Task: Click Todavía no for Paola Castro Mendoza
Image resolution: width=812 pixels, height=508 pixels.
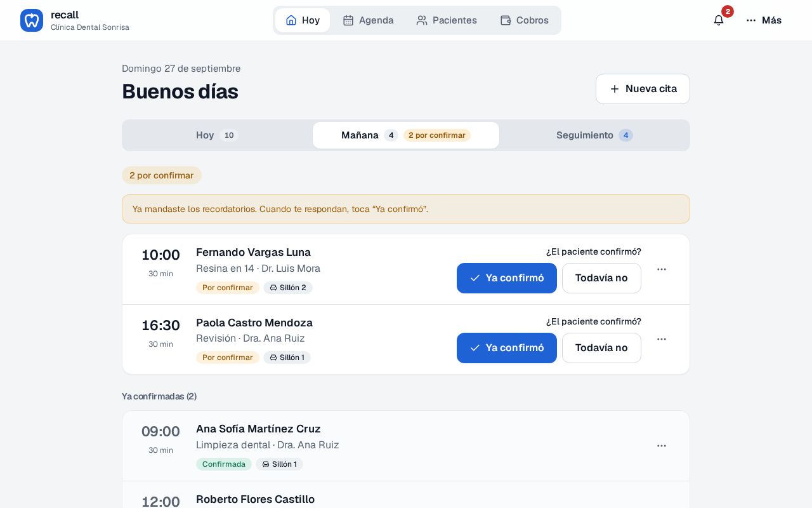Action: point(601,348)
